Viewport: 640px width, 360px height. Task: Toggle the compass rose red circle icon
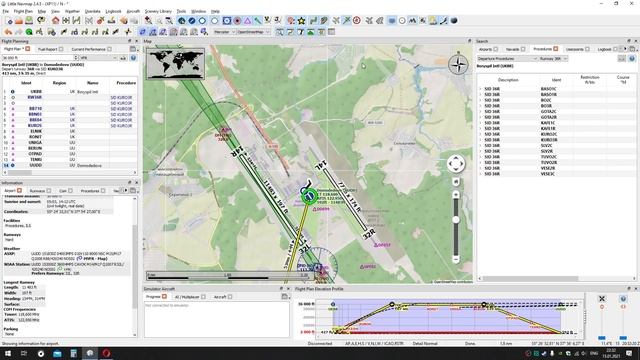357,20
